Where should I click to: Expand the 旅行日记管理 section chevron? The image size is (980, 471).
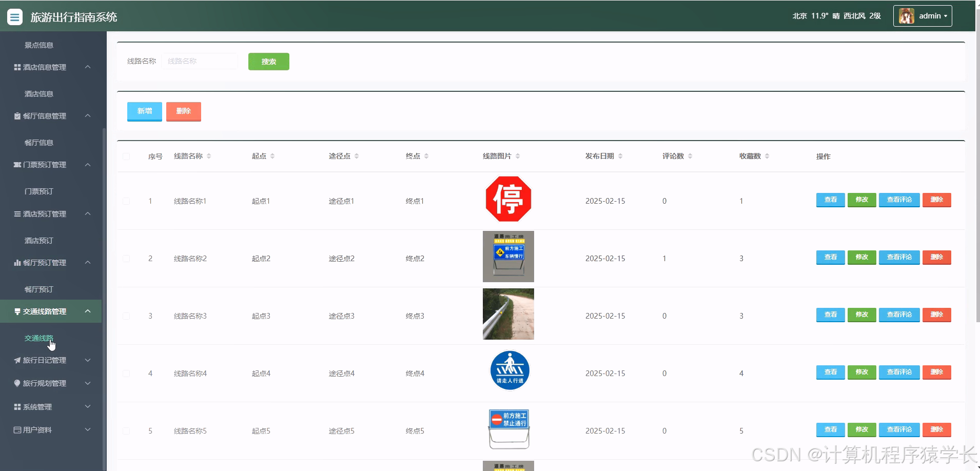pos(88,360)
